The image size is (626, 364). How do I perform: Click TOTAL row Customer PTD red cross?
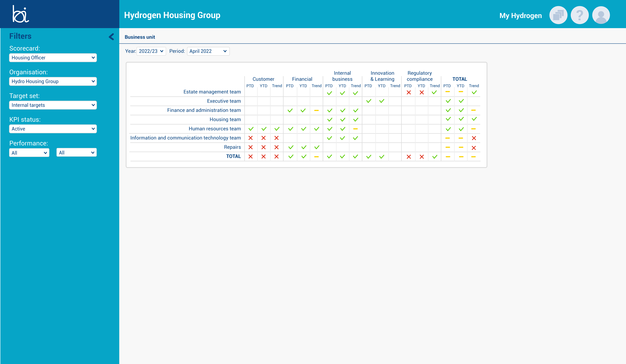250,157
